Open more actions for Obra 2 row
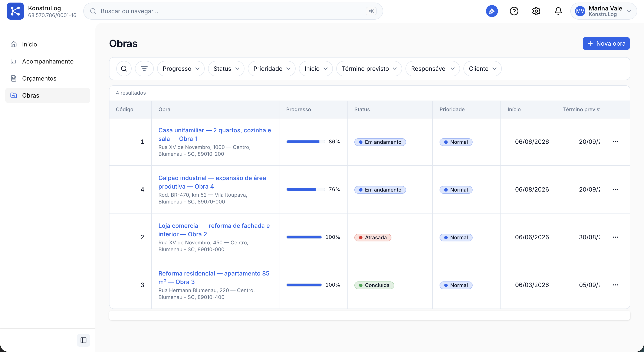The image size is (644, 352). click(615, 237)
